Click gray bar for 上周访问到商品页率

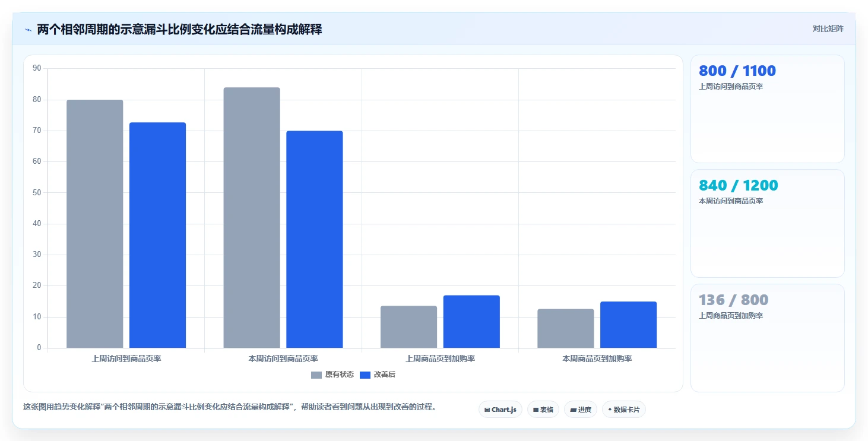tap(94, 224)
